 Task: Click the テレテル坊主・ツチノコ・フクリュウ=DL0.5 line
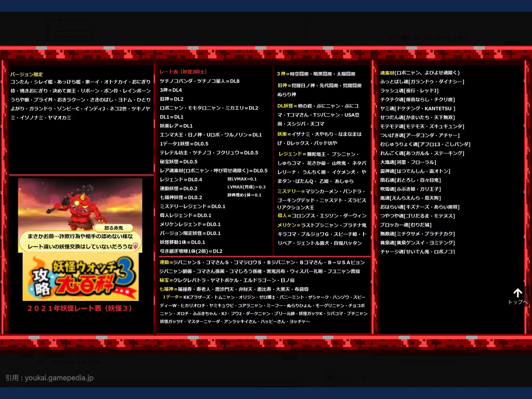[209, 153]
